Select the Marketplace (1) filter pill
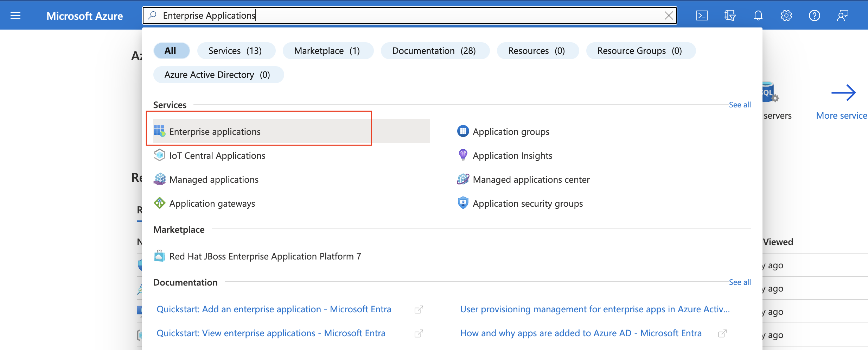This screenshot has width=868, height=350. click(328, 51)
